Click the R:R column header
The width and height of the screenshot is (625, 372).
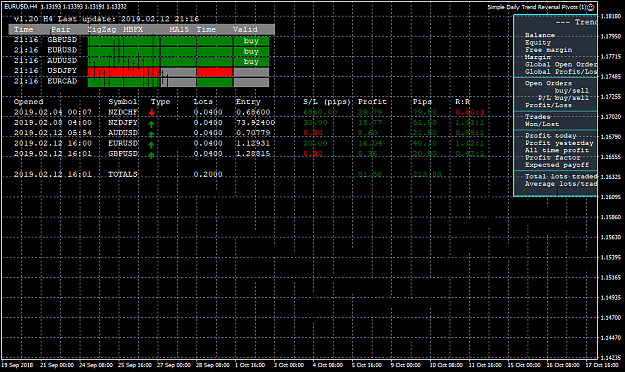[463, 102]
